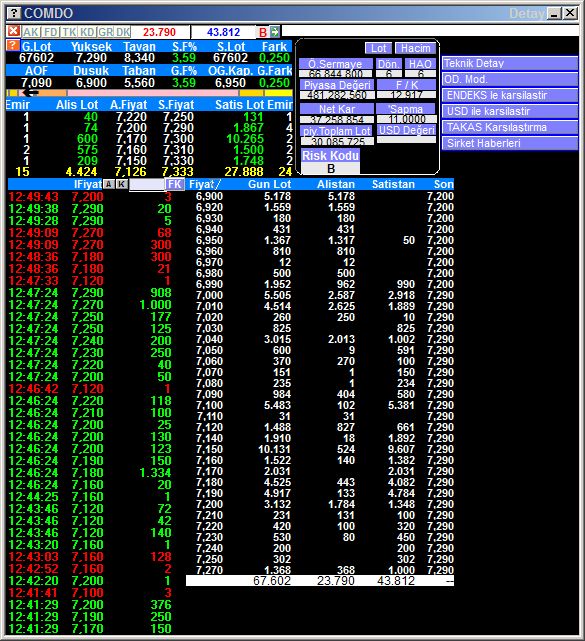Viewport: 585px width, 641px height.
Task: Click the black arrow on the price range bar
Action: pos(30,93)
